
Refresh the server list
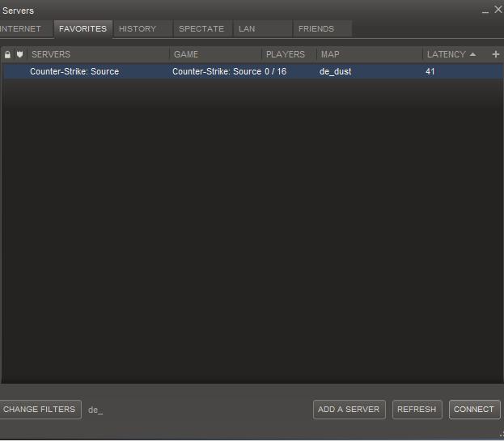[417, 409]
